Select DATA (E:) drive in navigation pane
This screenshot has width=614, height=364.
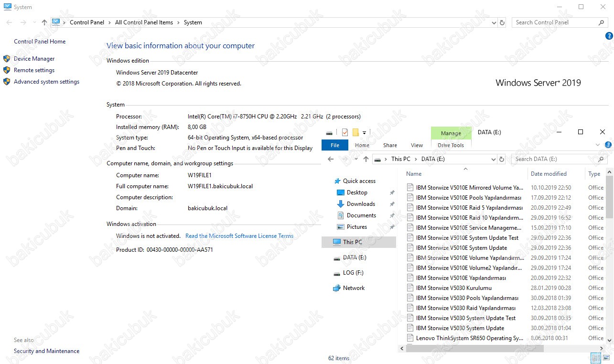(x=355, y=257)
